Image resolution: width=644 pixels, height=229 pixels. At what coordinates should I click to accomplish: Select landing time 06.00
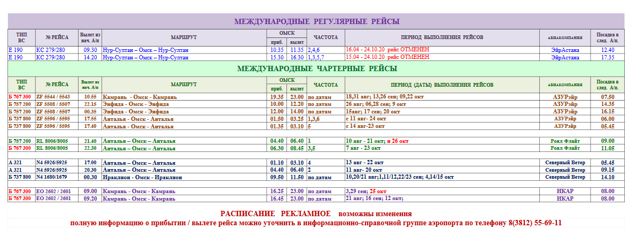coord(608,119)
